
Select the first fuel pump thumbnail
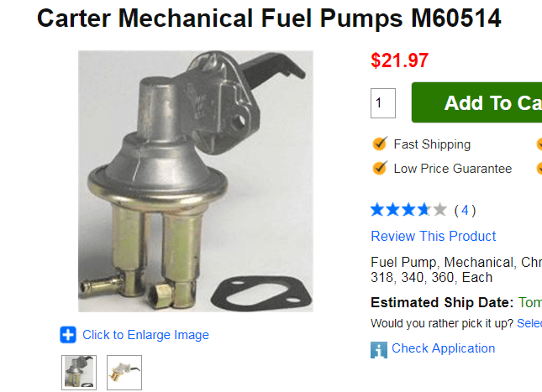(x=79, y=373)
